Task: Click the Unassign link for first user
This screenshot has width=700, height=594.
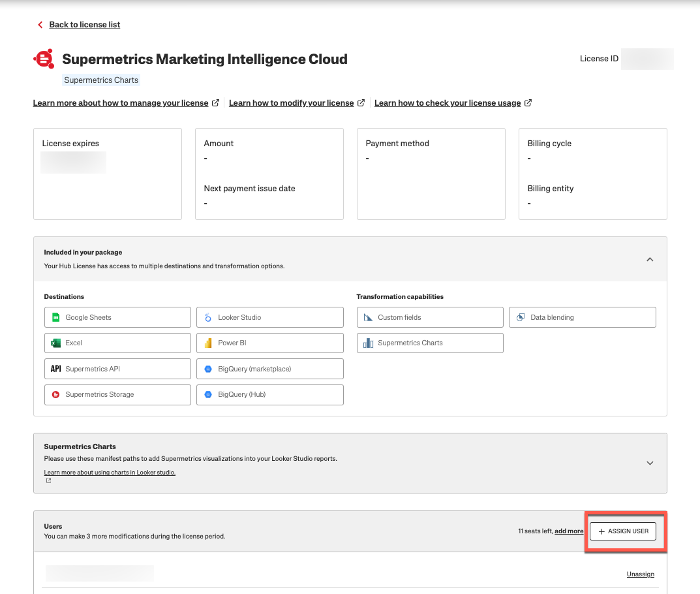Action: coord(640,574)
